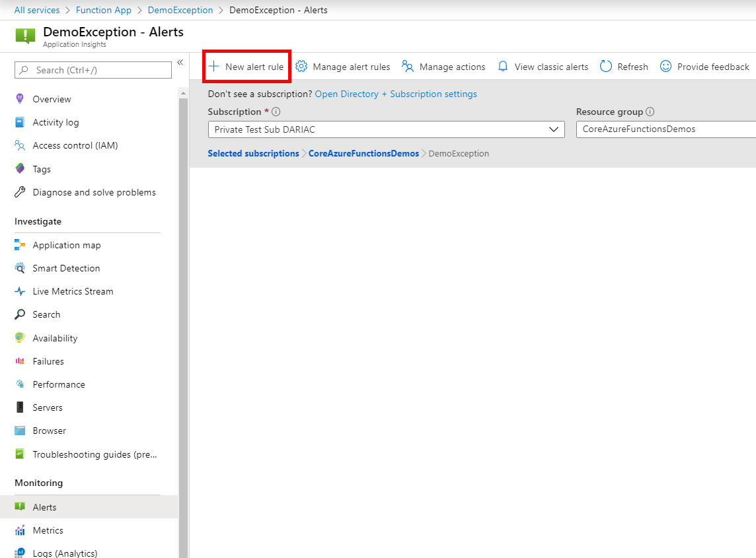Click the people icon for Manage actions
Image resolution: width=756 pixels, height=558 pixels.
click(x=408, y=67)
